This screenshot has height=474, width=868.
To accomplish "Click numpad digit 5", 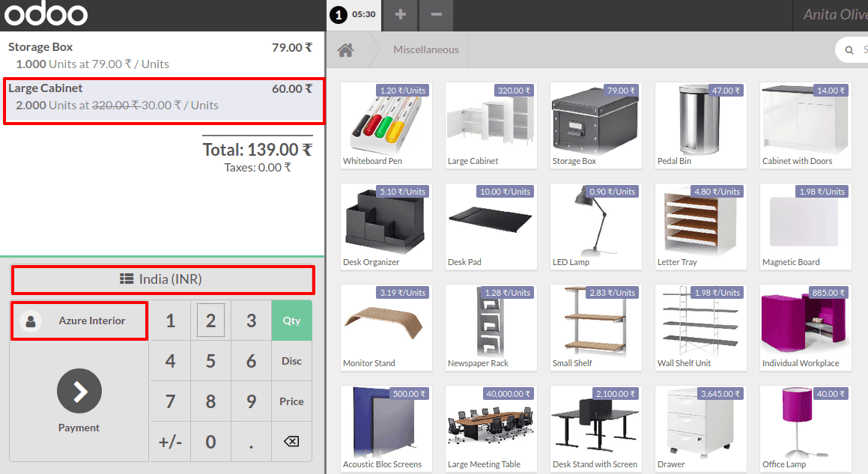I will 211,361.
